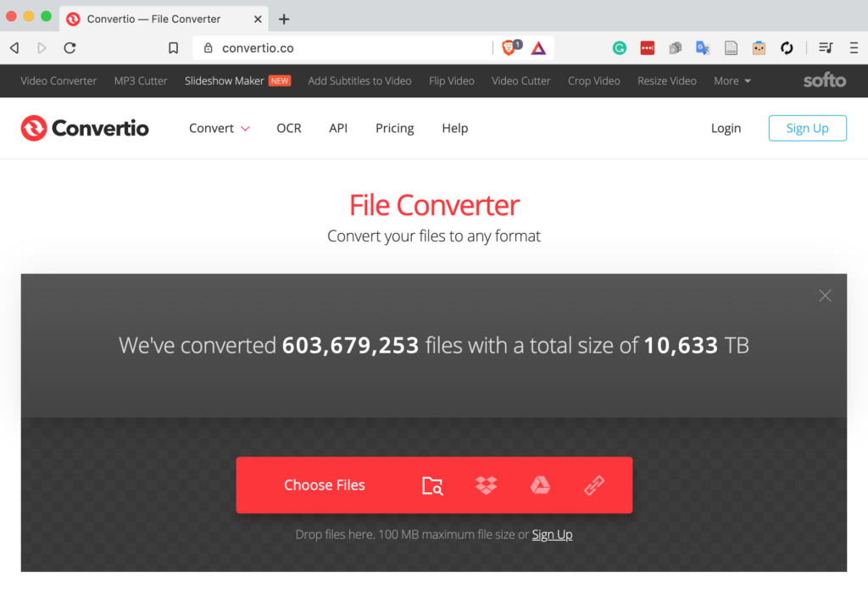Click the browser forward arrow
Image resolution: width=868 pixels, height=605 pixels.
[x=42, y=48]
